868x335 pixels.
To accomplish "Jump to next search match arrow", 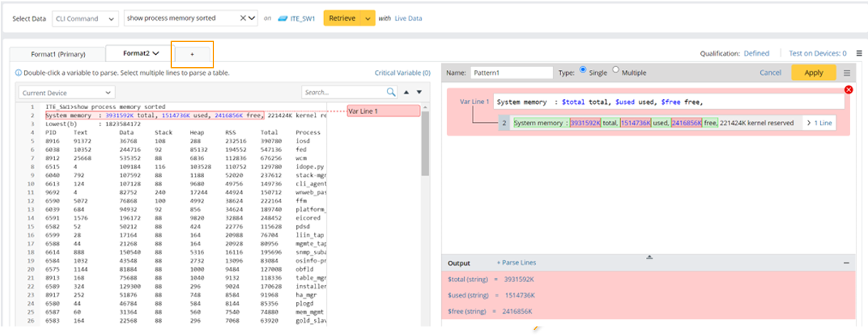I will 419,92.
